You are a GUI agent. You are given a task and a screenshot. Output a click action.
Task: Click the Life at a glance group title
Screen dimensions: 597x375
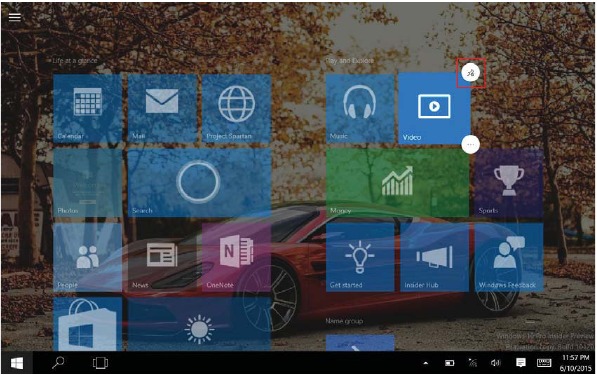(75, 61)
